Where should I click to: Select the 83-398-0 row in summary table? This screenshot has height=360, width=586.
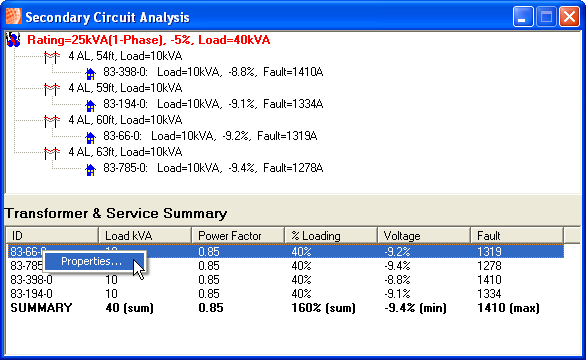[x=286, y=280]
